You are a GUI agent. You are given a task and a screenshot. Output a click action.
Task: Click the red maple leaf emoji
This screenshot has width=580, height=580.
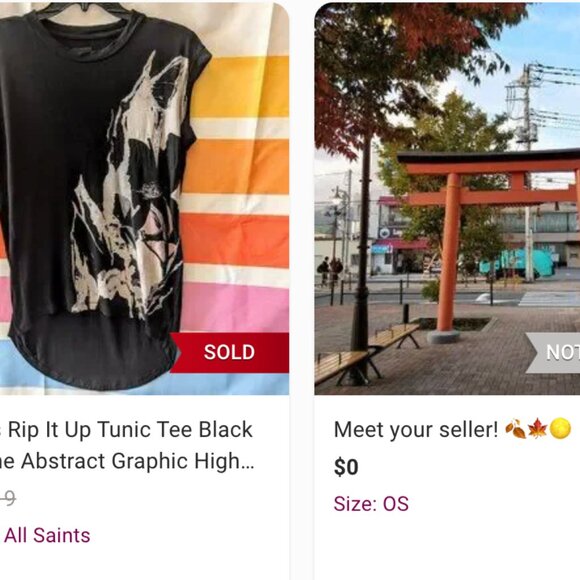[x=537, y=429]
